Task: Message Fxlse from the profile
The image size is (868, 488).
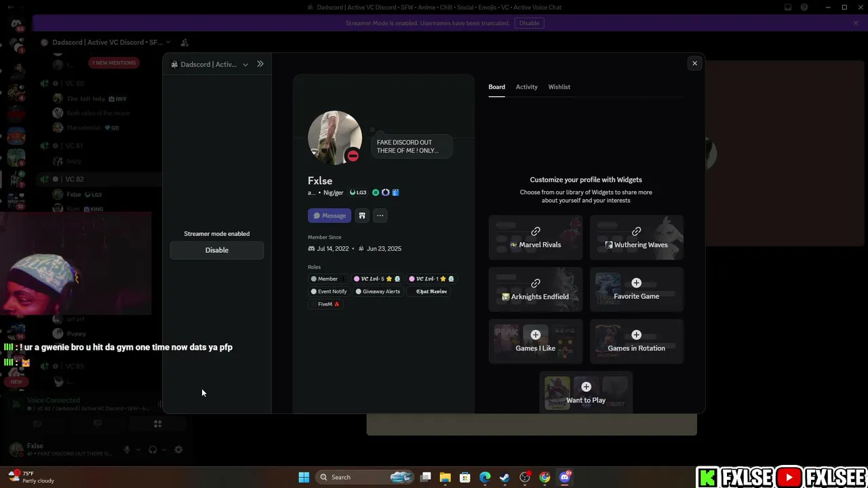Action: (330, 216)
